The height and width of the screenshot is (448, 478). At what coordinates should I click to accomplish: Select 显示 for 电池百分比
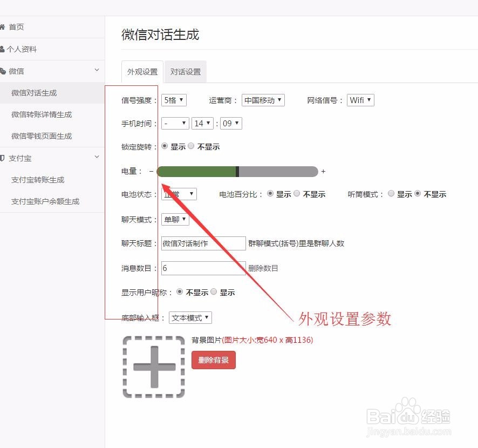[270, 194]
